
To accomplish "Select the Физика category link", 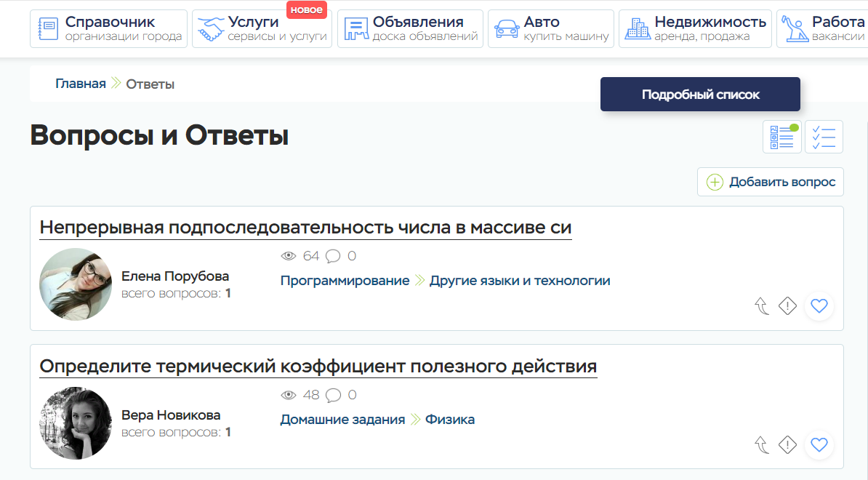I will click(450, 420).
